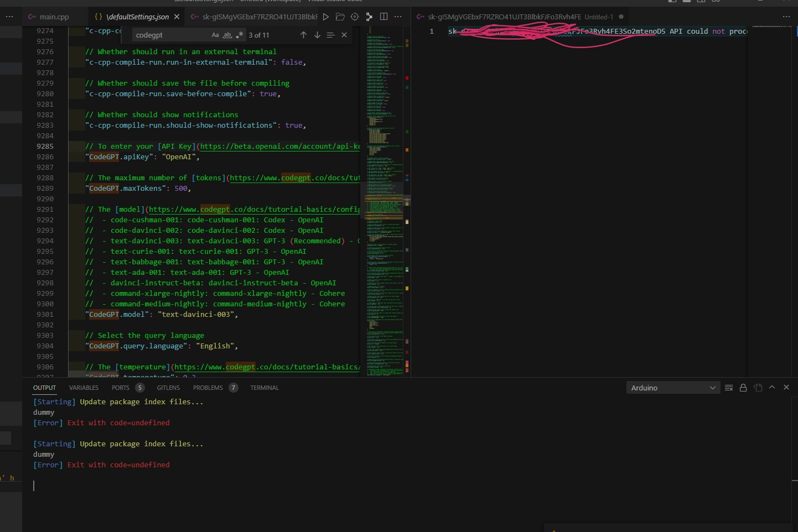Open the editor more actions menu

click(x=398, y=17)
